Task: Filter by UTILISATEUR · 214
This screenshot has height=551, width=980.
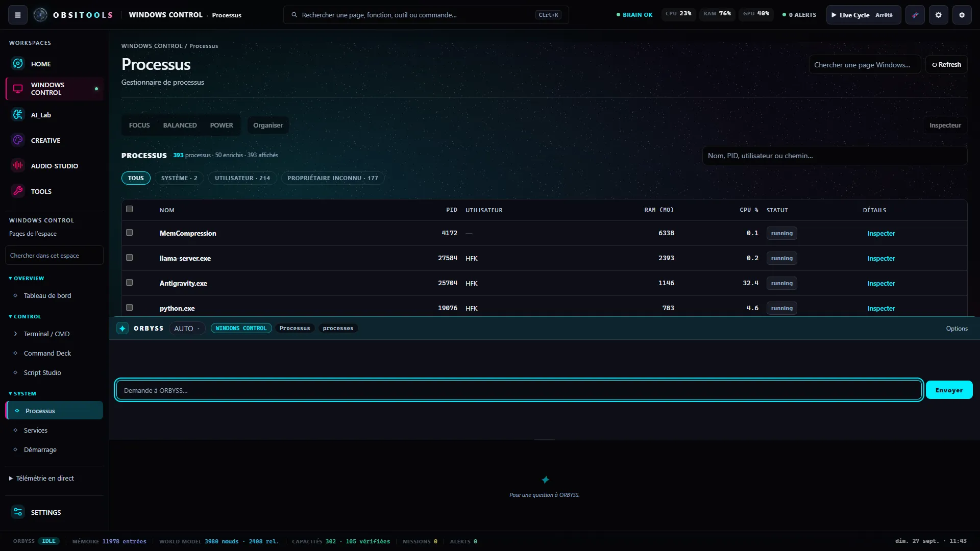Action: (x=242, y=178)
